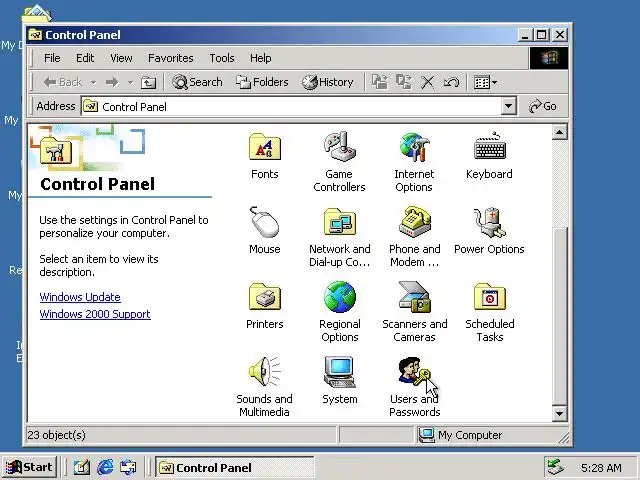Open the System computer icon
640x480 pixels.
pos(340,371)
